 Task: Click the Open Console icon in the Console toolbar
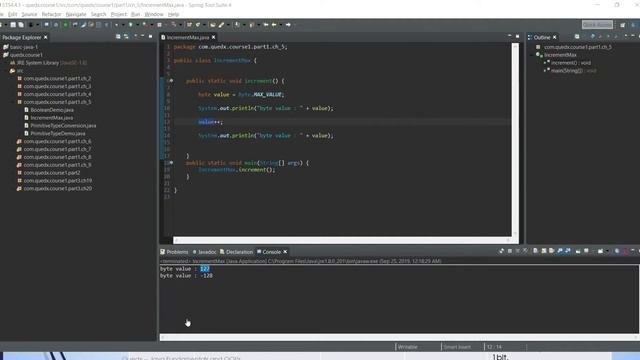point(600,251)
